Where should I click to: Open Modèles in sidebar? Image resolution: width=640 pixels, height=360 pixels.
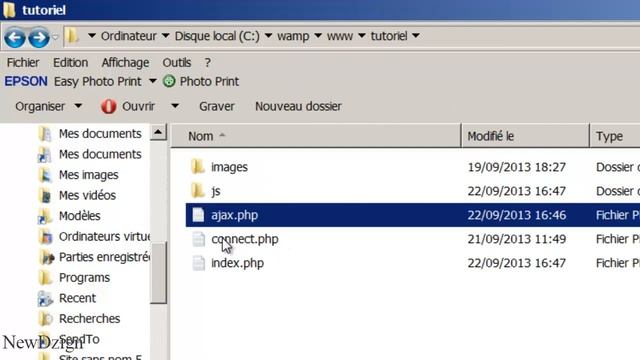coord(80,216)
